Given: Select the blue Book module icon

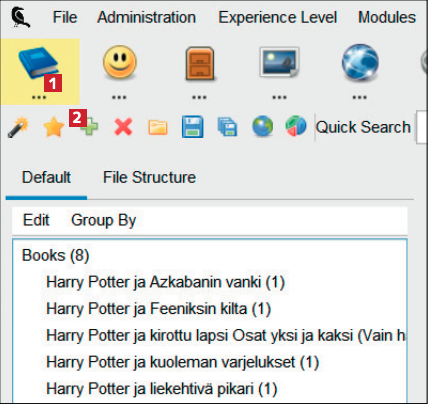Looking at the screenshot, I should (39, 64).
